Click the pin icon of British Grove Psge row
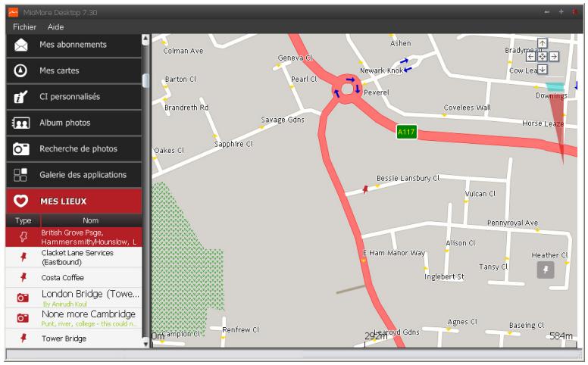The width and height of the screenshot is (588, 365). [x=23, y=237]
